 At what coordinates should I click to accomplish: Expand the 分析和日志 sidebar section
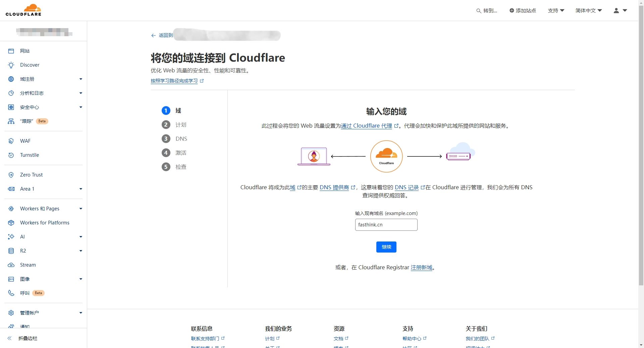point(80,93)
